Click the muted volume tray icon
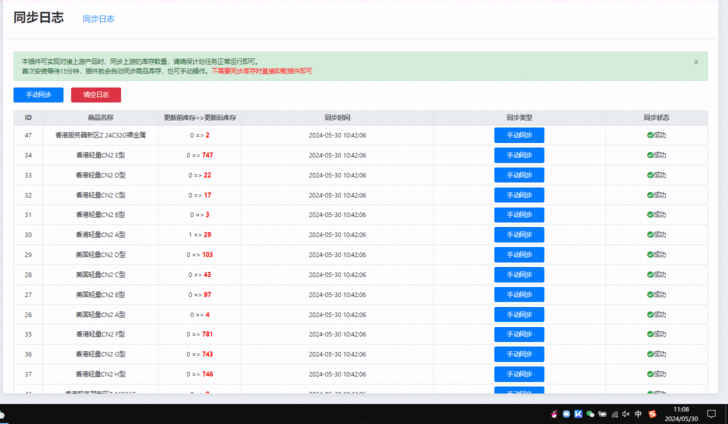The height and width of the screenshot is (424, 728). pyautogui.click(x=625, y=414)
